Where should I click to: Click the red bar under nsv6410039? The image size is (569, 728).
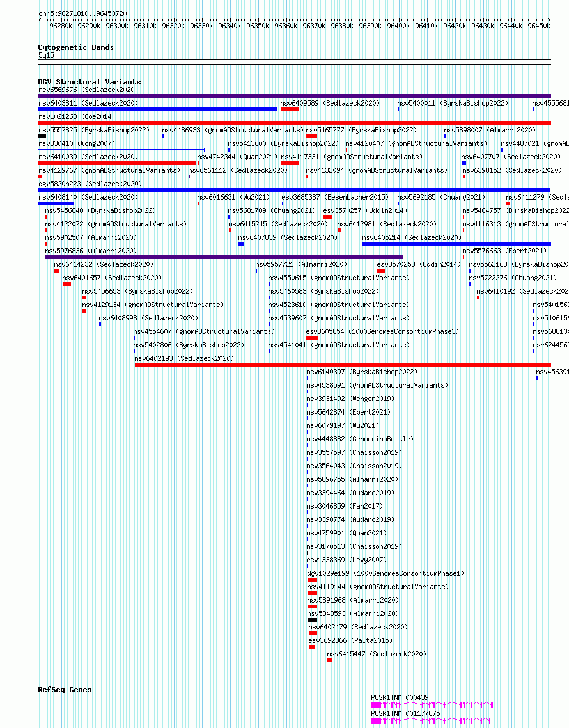point(117,163)
